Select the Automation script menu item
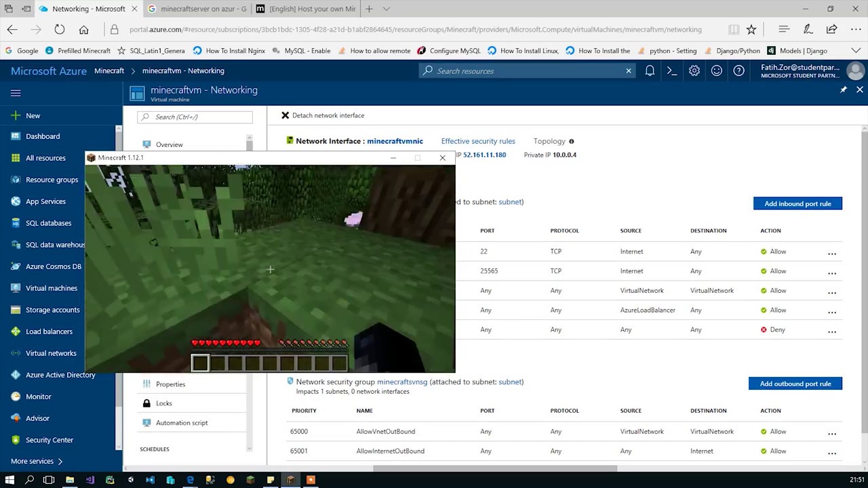This screenshot has height=488, width=868. (181, 423)
